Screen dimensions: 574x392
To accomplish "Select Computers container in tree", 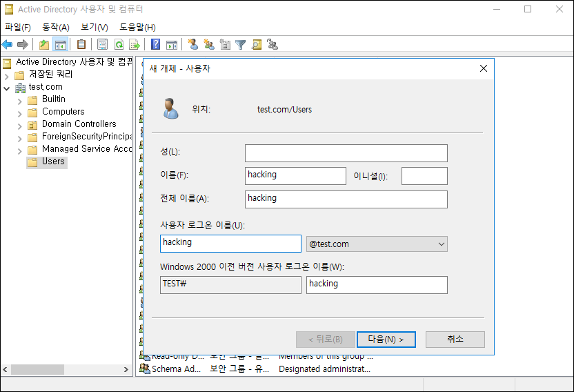I will (63, 111).
